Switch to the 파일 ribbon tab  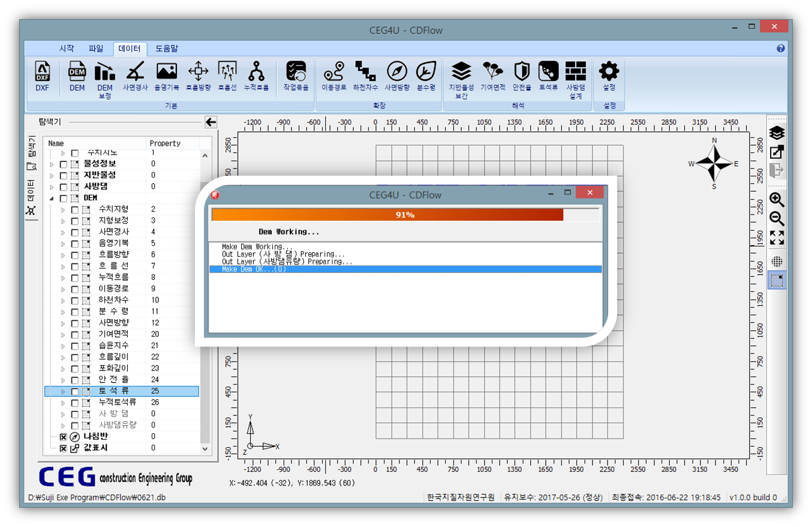(x=96, y=49)
